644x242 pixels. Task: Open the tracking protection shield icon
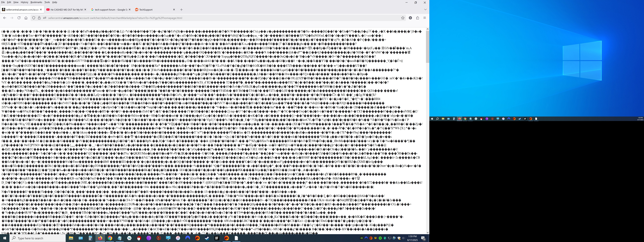(x=34, y=18)
